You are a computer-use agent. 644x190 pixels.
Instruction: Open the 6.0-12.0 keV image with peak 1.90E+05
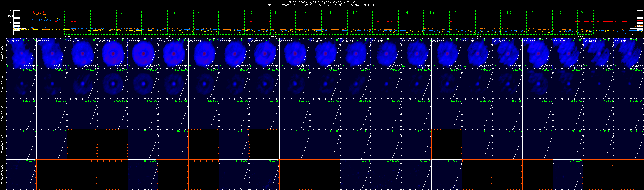click(113, 84)
